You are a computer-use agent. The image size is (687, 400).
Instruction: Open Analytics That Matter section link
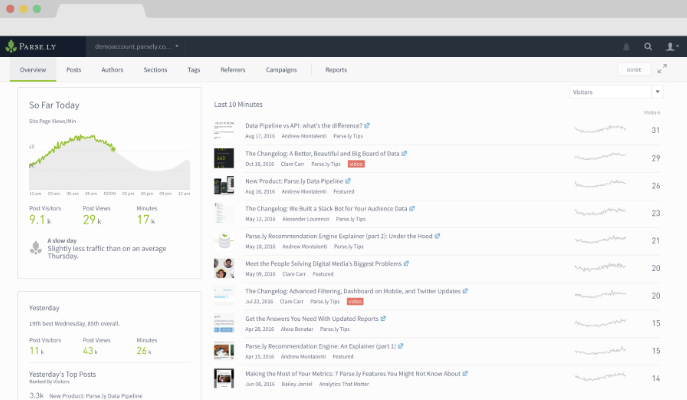click(x=344, y=384)
